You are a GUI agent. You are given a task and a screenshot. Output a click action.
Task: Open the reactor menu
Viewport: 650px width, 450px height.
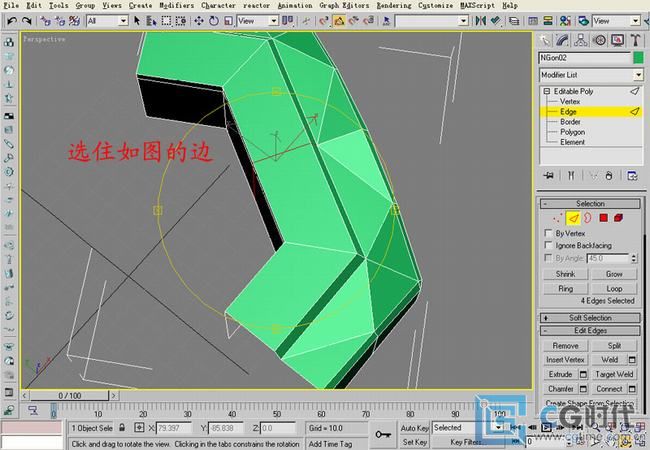click(256, 5)
